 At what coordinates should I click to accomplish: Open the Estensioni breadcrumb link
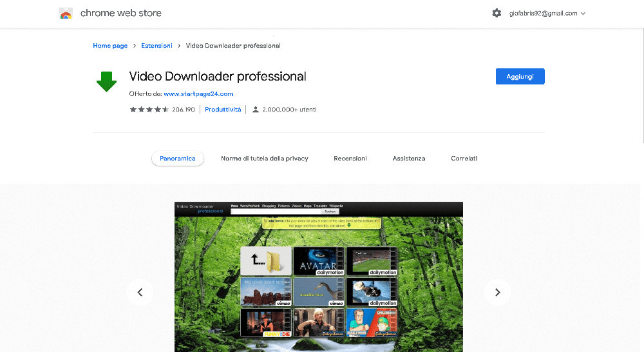(x=156, y=46)
